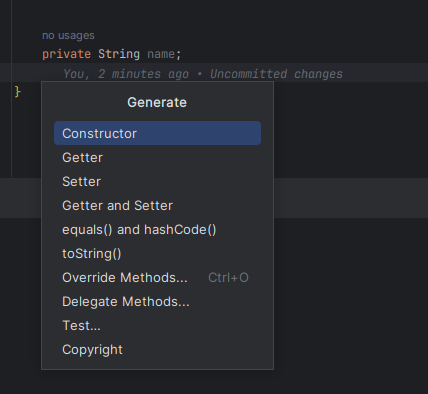
Task: Click the yellow closing curly brace
Action: pyautogui.click(x=18, y=91)
